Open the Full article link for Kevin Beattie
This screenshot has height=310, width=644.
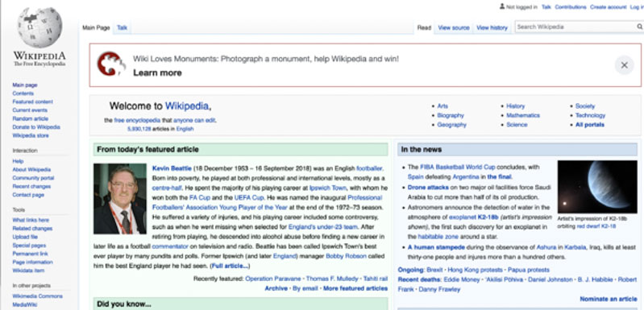point(230,267)
